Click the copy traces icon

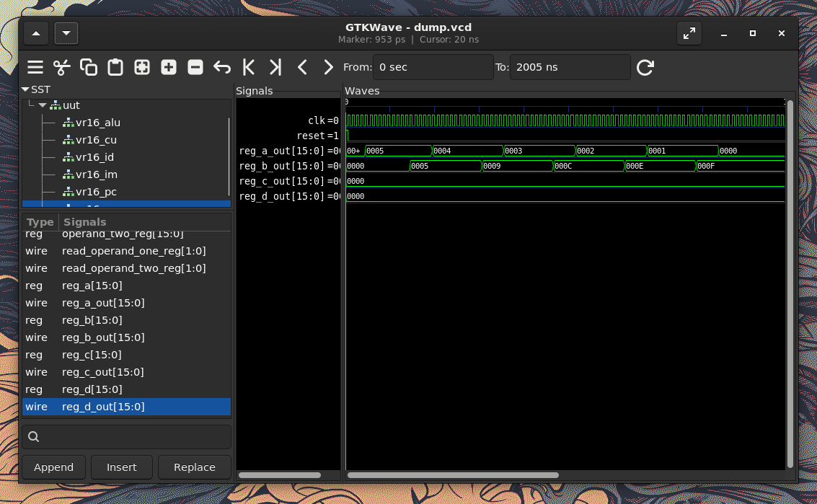(89, 68)
